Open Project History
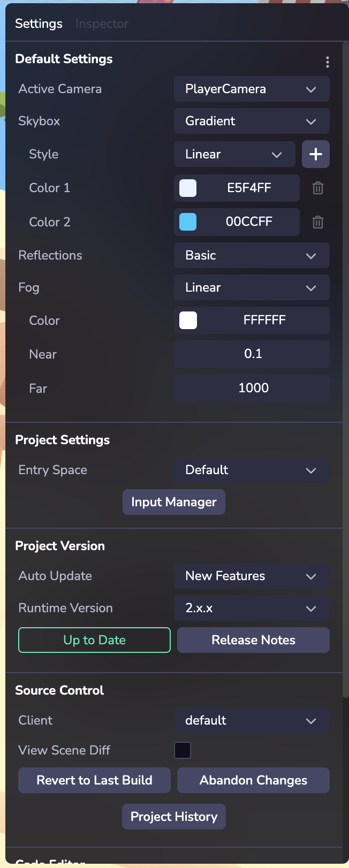 (x=173, y=817)
